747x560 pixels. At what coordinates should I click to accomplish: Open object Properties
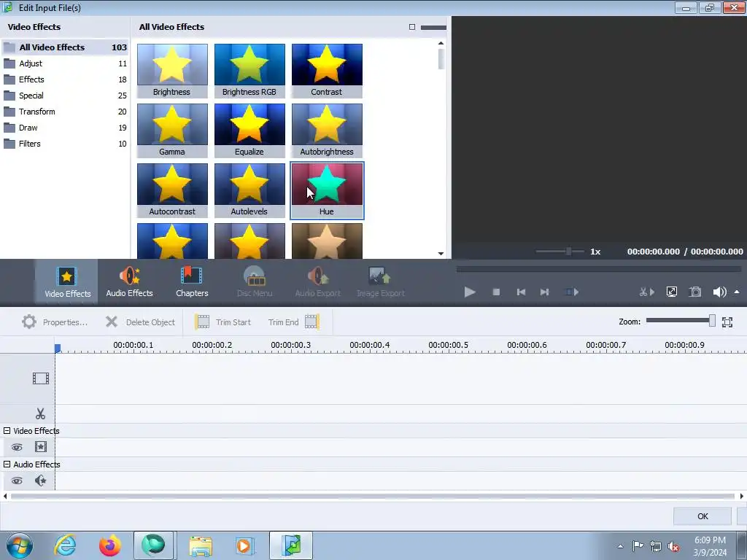click(x=55, y=322)
